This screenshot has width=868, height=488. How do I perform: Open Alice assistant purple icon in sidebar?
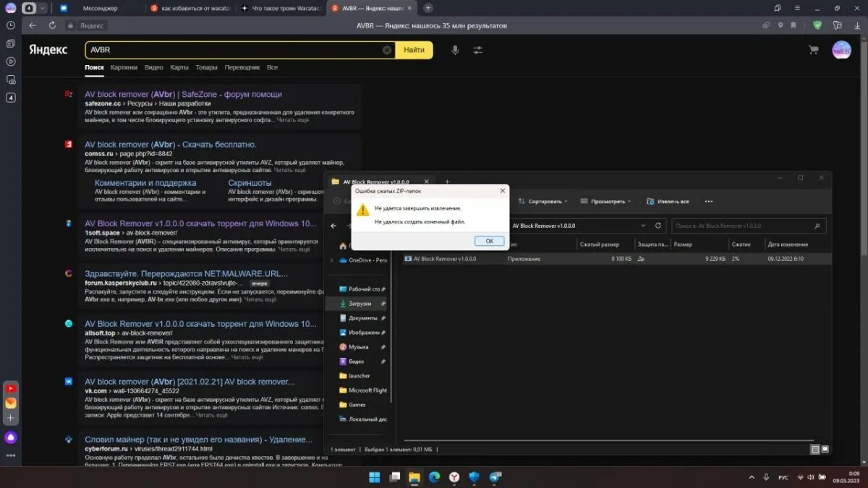(11, 437)
